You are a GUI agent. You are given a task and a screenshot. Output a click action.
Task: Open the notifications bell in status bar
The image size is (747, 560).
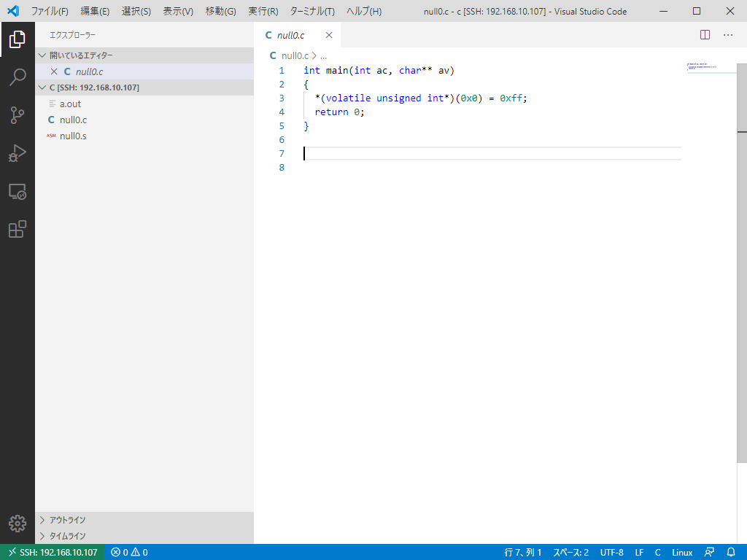(732, 552)
